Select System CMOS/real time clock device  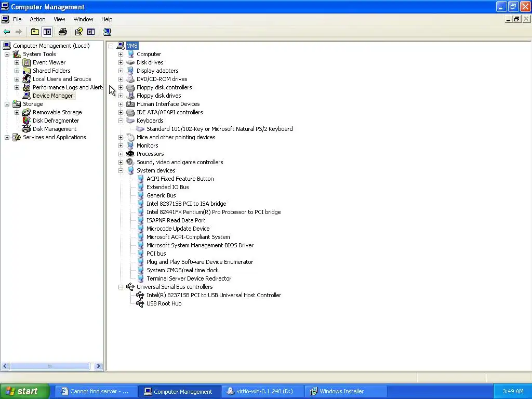tap(182, 270)
